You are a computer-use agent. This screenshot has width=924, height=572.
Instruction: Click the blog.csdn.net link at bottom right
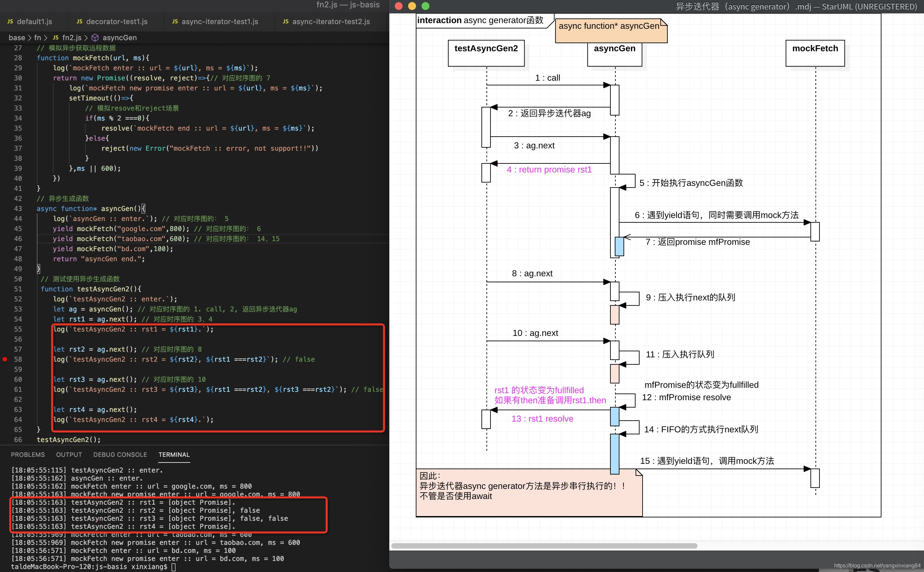pyautogui.click(x=877, y=566)
